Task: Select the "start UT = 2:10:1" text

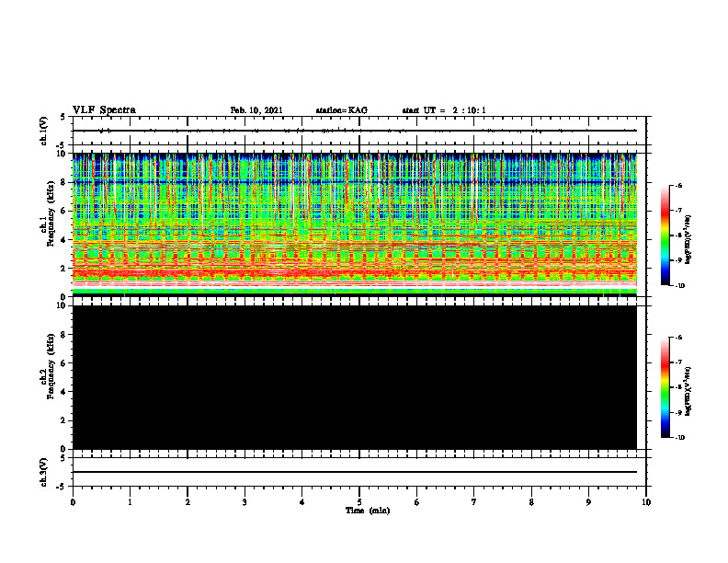Action: (444, 110)
